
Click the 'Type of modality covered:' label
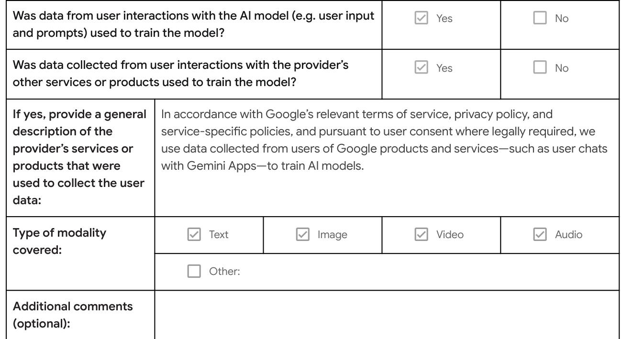pyautogui.click(x=59, y=241)
